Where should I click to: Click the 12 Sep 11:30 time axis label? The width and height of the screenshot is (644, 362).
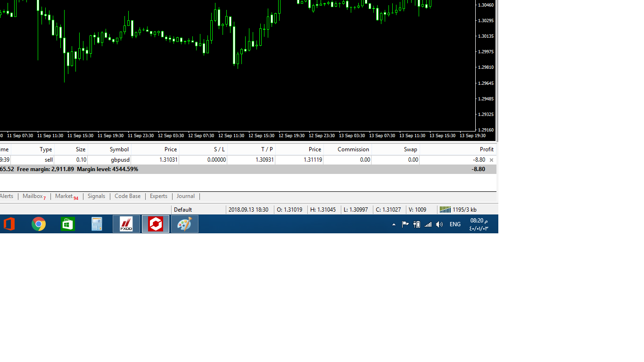click(x=231, y=136)
